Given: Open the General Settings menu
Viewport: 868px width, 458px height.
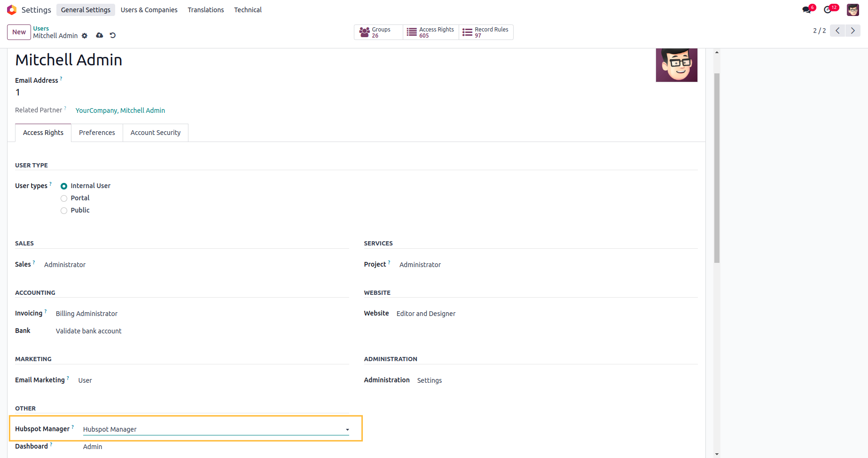Looking at the screenshot, I should click(86, 10).
